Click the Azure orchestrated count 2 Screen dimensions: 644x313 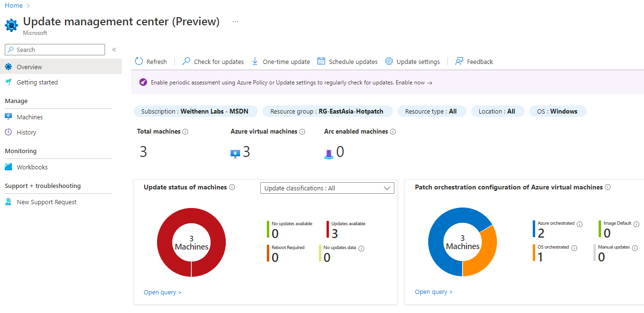(x=541, y=233)
